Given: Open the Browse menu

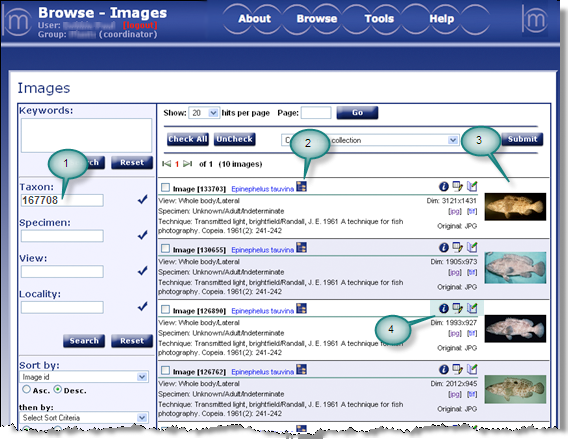Looking at the screenshot, I should coord(317,18).
